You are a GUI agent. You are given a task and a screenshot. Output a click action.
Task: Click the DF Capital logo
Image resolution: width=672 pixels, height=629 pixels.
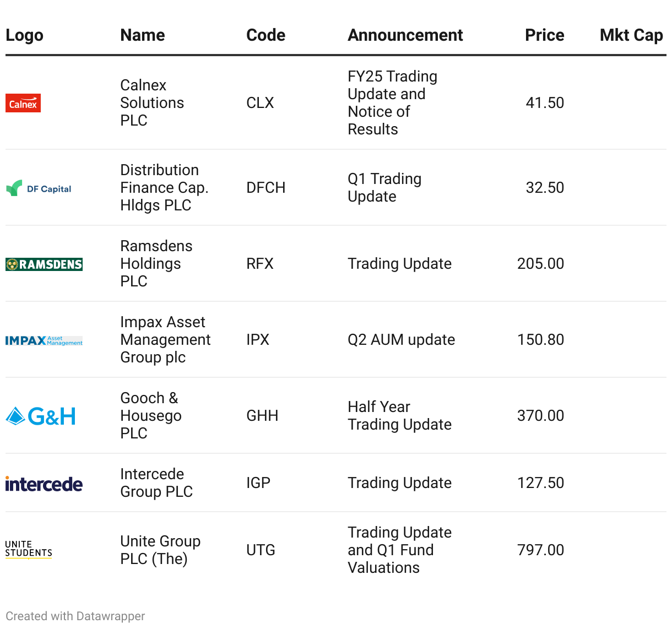click(39, 188)
